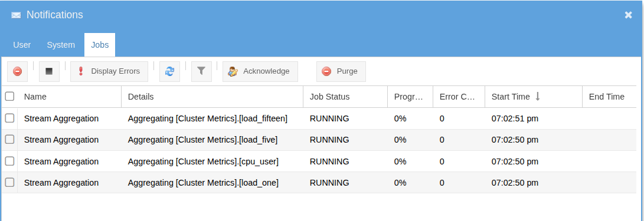Click Stream Aggregation name in cpu_user row
The image size is (644, 221).
61,161
